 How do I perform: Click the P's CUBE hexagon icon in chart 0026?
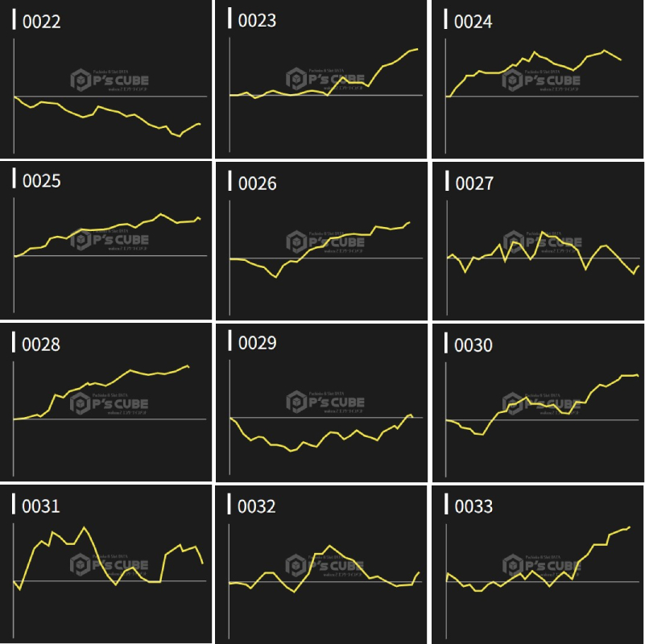click(x=296, y=242)
